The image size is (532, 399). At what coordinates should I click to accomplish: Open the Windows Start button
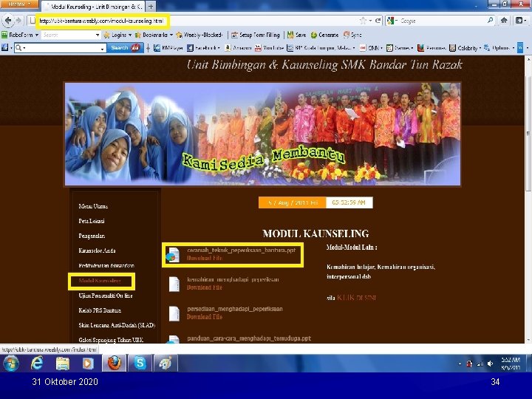click(x=11, y=364)
